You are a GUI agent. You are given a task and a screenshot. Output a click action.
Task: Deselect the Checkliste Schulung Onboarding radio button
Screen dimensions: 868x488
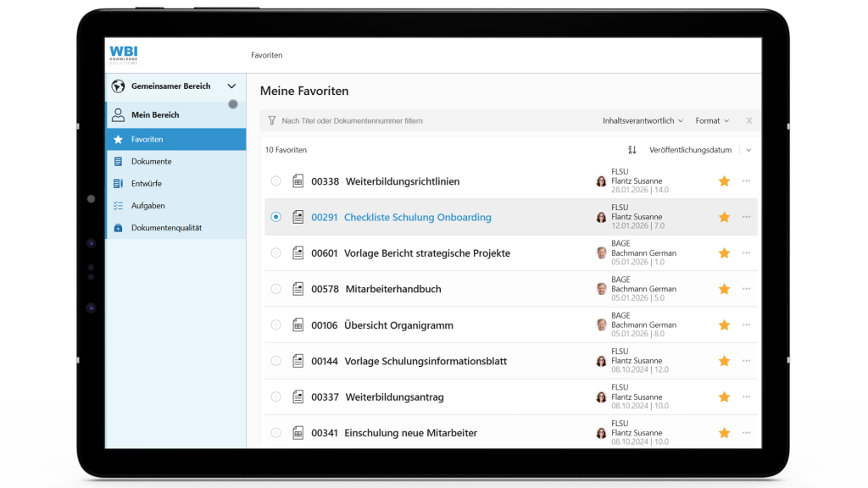(x=275, y=217)
